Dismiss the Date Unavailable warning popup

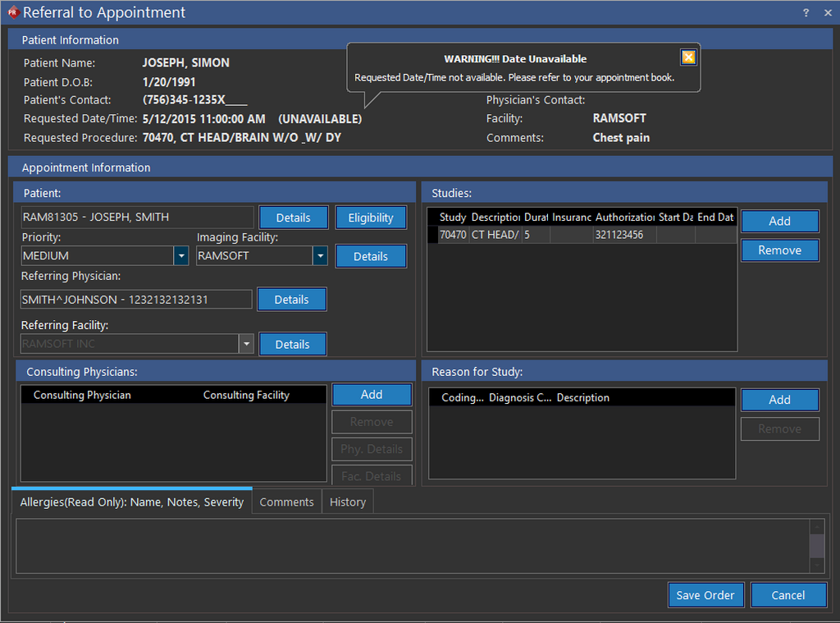(x=688, y=57)
